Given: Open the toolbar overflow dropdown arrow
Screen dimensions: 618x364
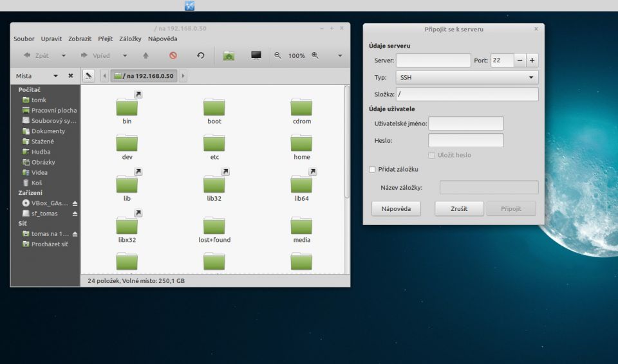Looking at the screenshot, I should pos(340,55).
